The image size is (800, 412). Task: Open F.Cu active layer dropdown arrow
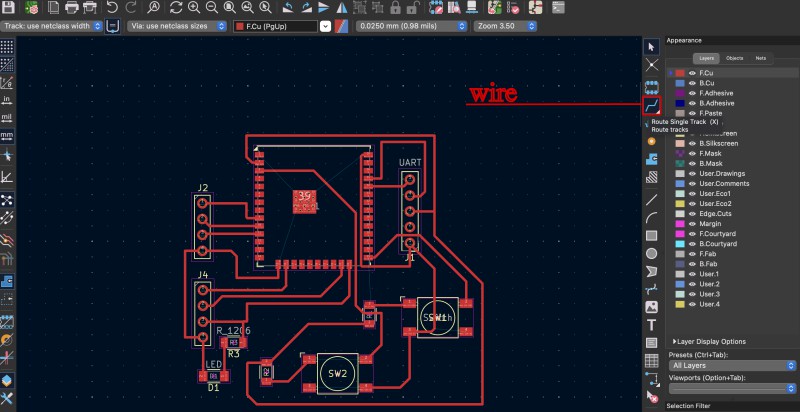pos(325,27)
